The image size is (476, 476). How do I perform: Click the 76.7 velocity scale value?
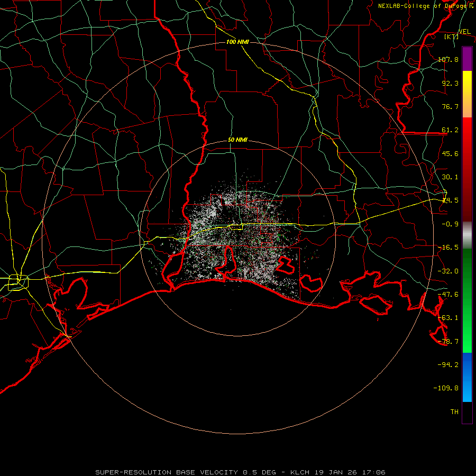450,106
